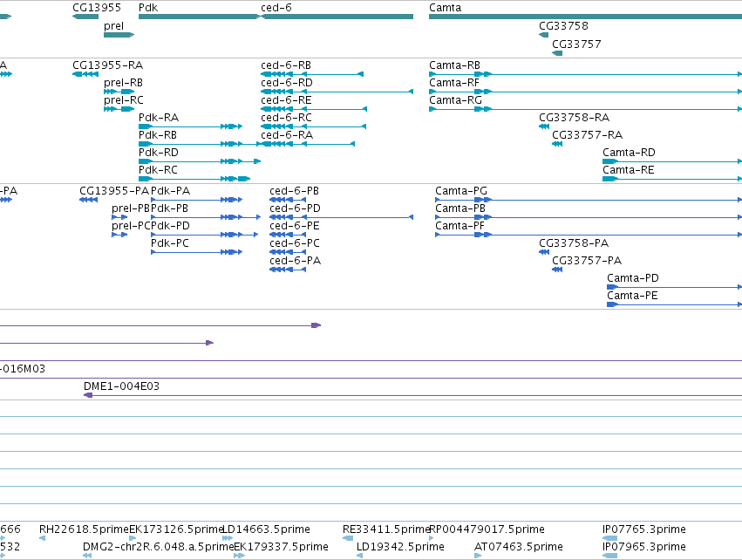This screenshot has height=560, width=742.
Task: Select the Camta-PB protein label
Action: point(460,208)
